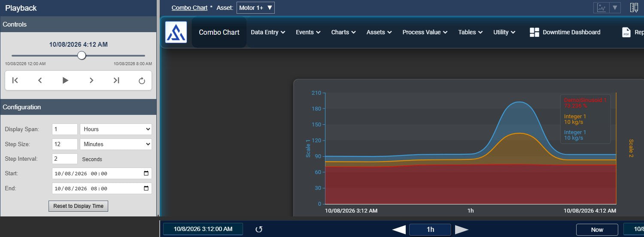The image size is (644, 237).
Task: Click the Scale 1 axis label
Action: [x=308, y=148]
